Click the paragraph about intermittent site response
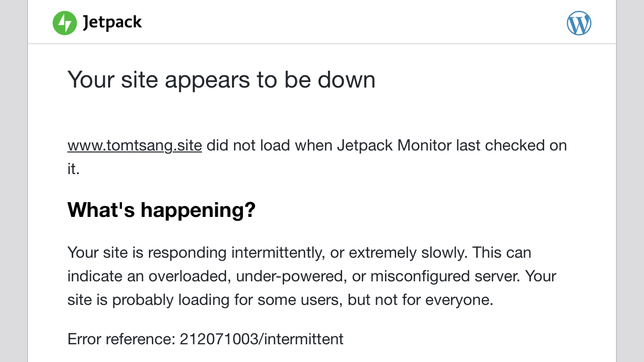 (x=312, y=276)
